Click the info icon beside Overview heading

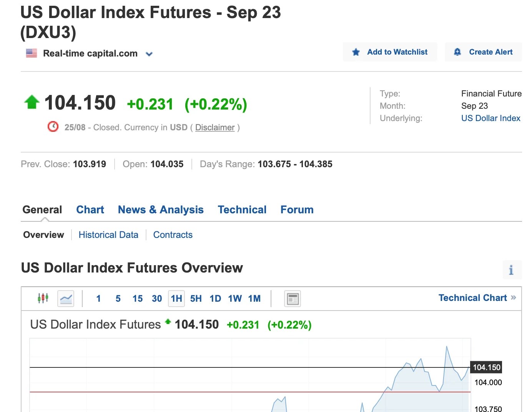(x=512, y=270)
